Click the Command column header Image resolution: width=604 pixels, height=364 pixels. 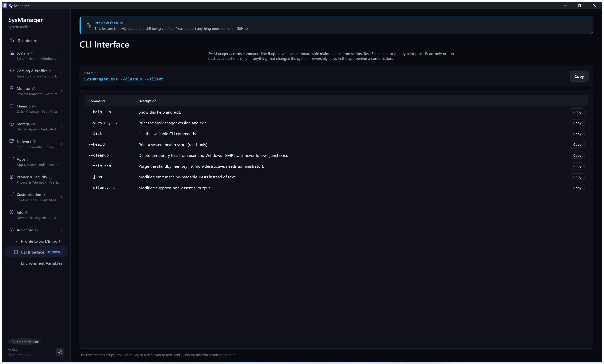pyautogui.click(x=97, y=101)
